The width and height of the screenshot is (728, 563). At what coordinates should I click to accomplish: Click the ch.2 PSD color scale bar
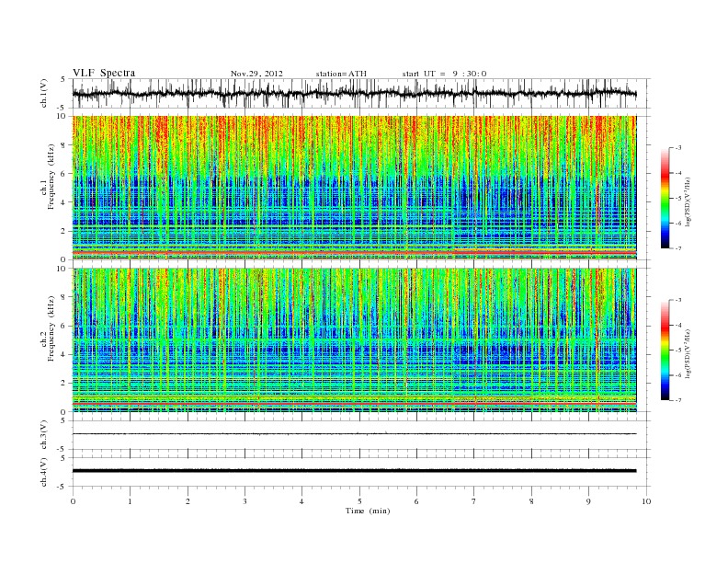(665, 350)
